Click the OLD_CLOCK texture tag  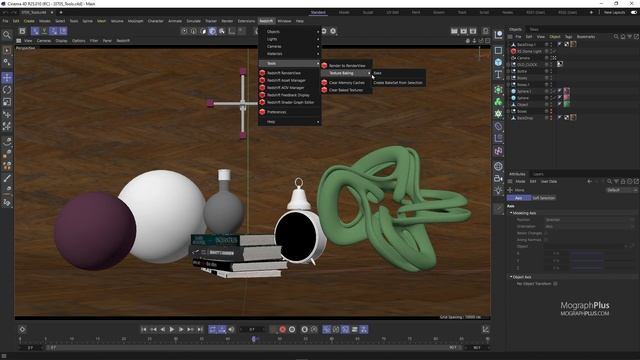[560, 64]
